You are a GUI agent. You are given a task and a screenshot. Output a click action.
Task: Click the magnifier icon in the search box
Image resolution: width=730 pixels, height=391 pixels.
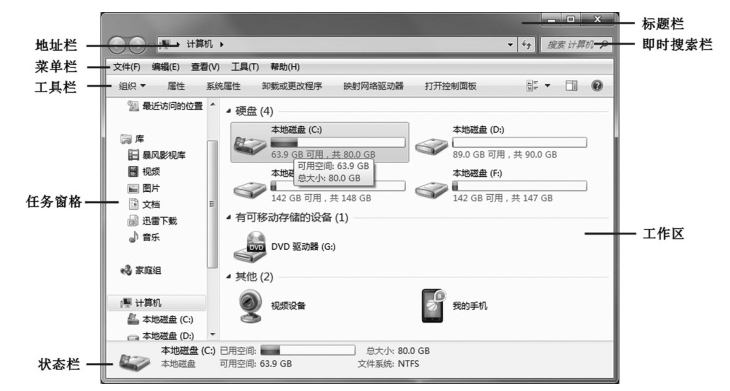604,45
